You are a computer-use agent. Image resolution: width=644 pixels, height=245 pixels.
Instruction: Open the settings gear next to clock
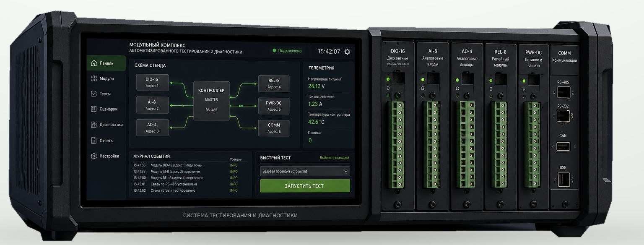(347, 52)
